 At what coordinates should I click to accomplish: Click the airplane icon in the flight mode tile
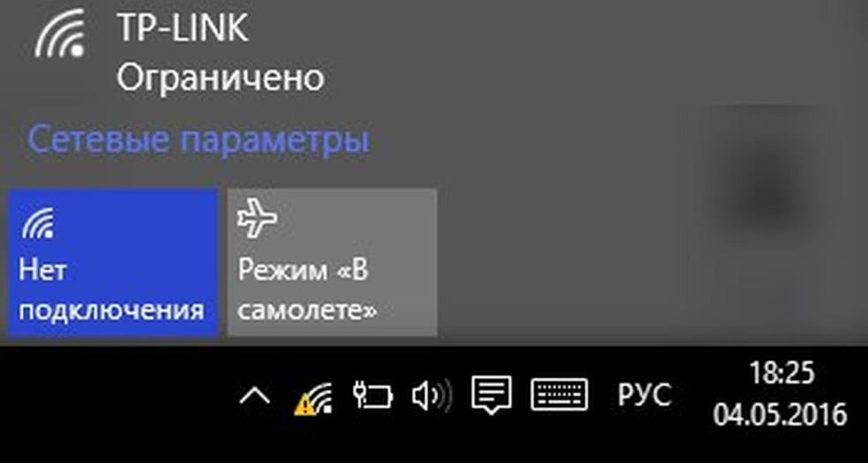(x=257, y=219)
